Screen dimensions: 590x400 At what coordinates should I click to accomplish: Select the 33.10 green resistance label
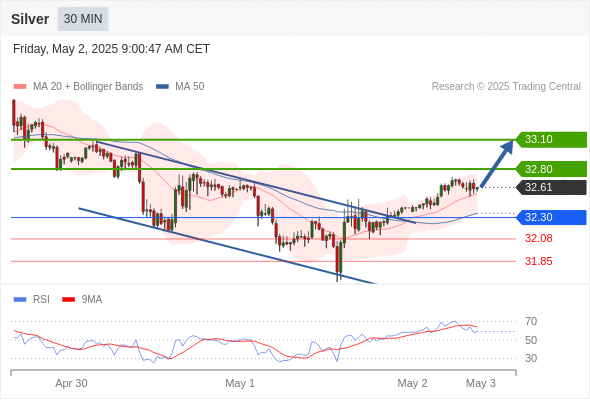[x=551, y=140]
